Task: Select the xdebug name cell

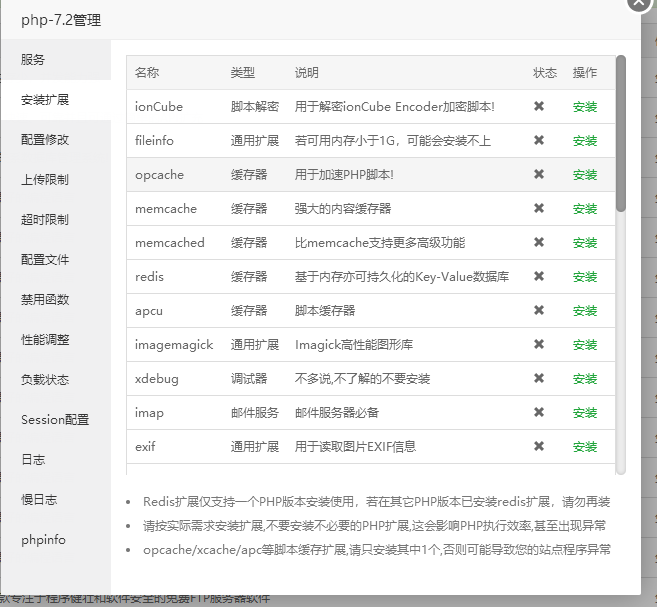Action: [157, 379]
